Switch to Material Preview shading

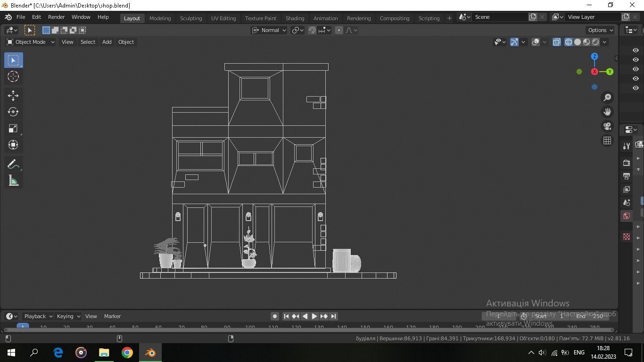click(x=586, y=42)
